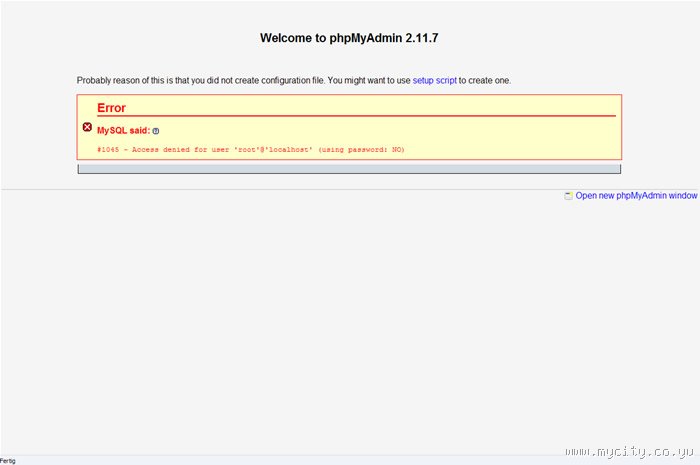Click the new window icon beside phpMyAdmin link
Viewport: 700px width, 465px height.
568,196
